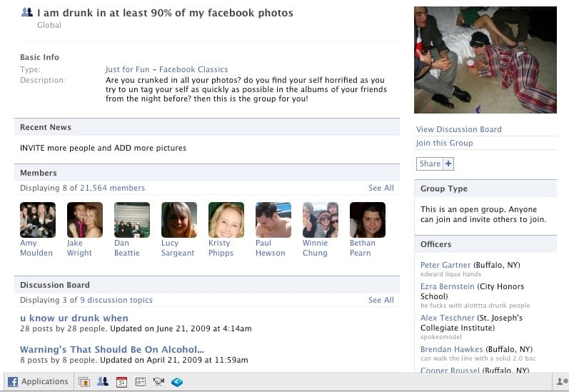The height and width of the screenshot is (392, 569).
Task: Open Dan Beattie's profile photo
Action: 132,220
